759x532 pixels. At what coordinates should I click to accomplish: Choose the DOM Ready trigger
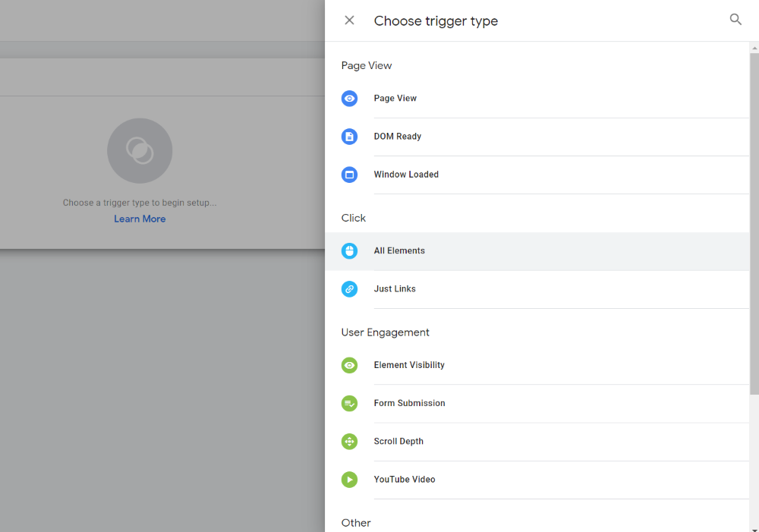click(537, 137)
